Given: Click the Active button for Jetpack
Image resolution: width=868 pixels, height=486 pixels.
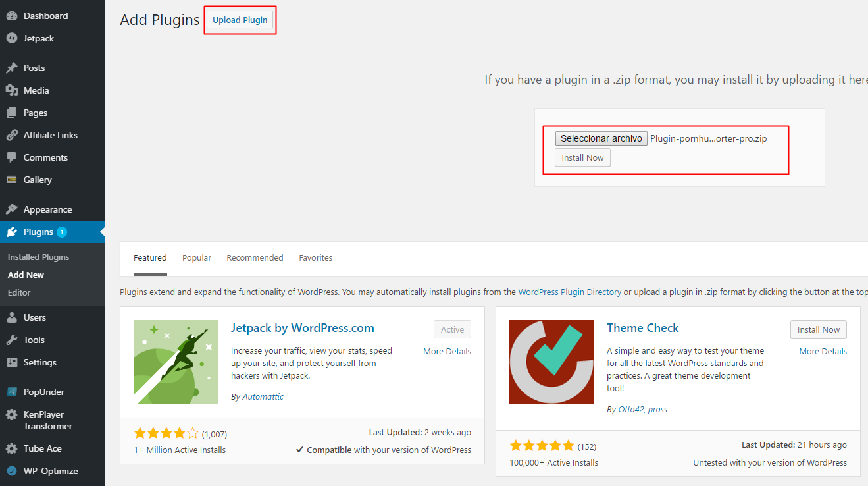Looking at the screenshot, I should coord(452,329).
